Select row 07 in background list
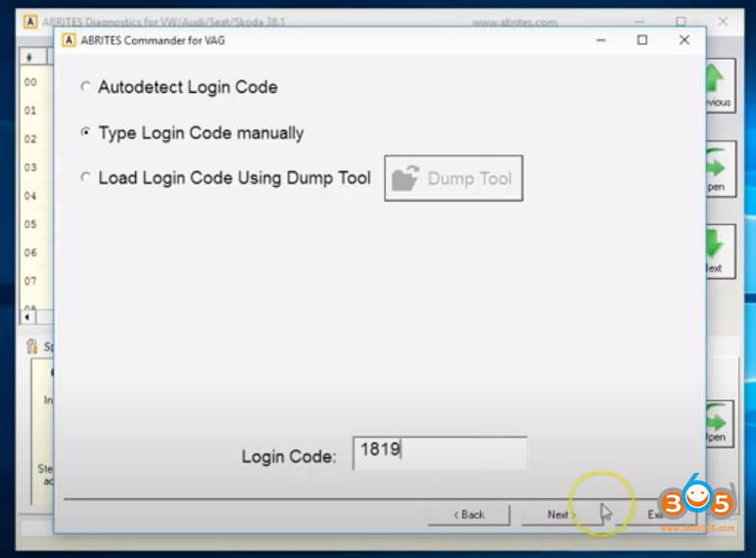 pyautogui.click(x=36, y=281)
